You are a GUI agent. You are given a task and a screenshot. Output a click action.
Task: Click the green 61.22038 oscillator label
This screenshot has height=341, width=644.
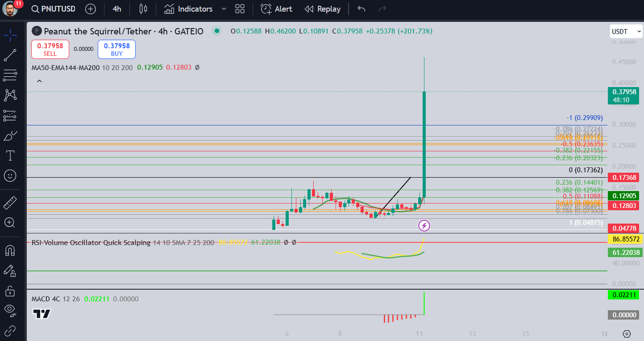(x=625, y=252)
